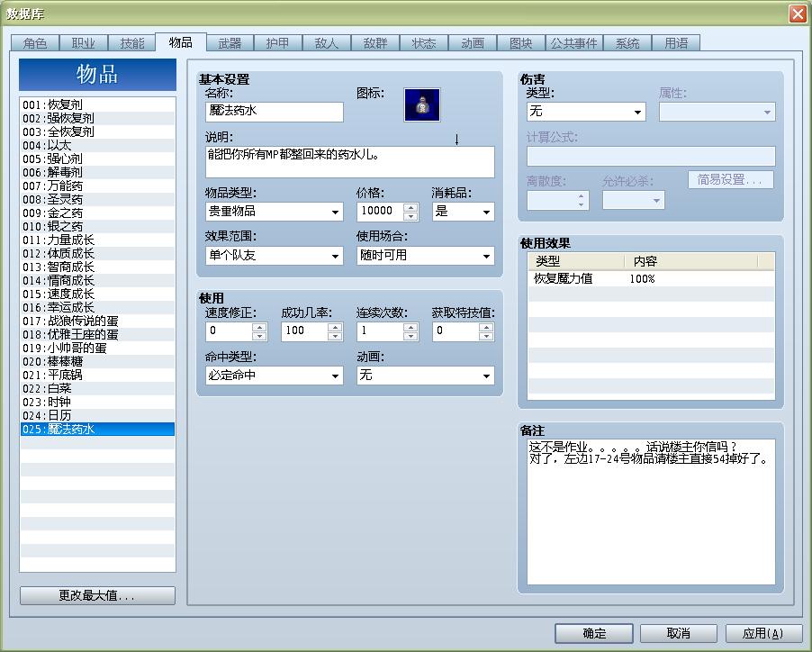
Task: Switch to the 敌人 tab
Action: 326,41
